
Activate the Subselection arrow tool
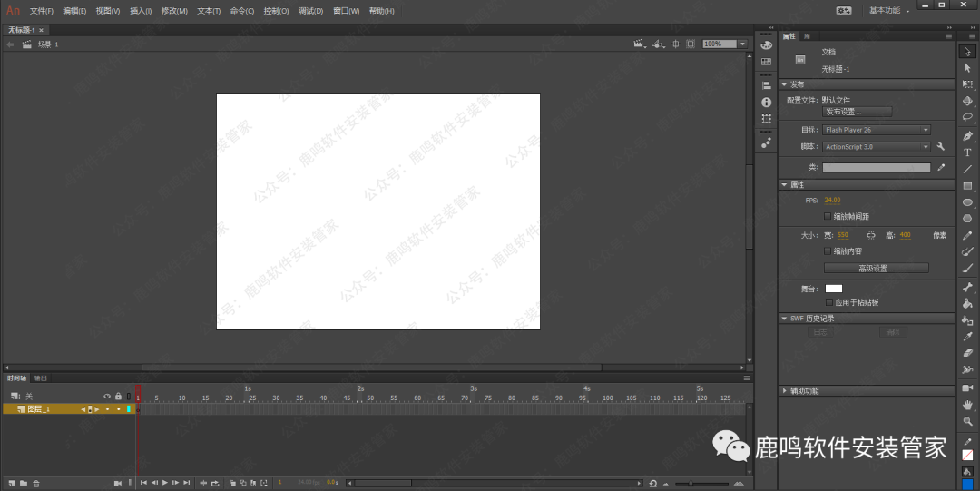click(967, 67)
